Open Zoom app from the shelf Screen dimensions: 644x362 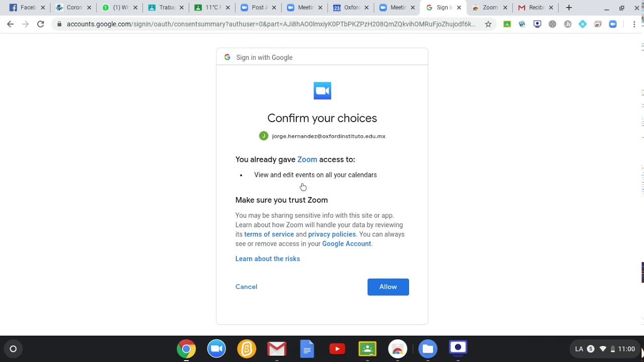click(216, 349)
